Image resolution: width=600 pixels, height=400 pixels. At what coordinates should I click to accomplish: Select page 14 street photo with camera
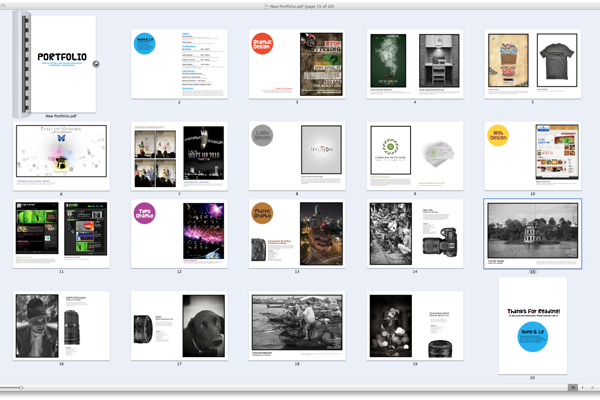pyautogui.click(x=415, y=233)
